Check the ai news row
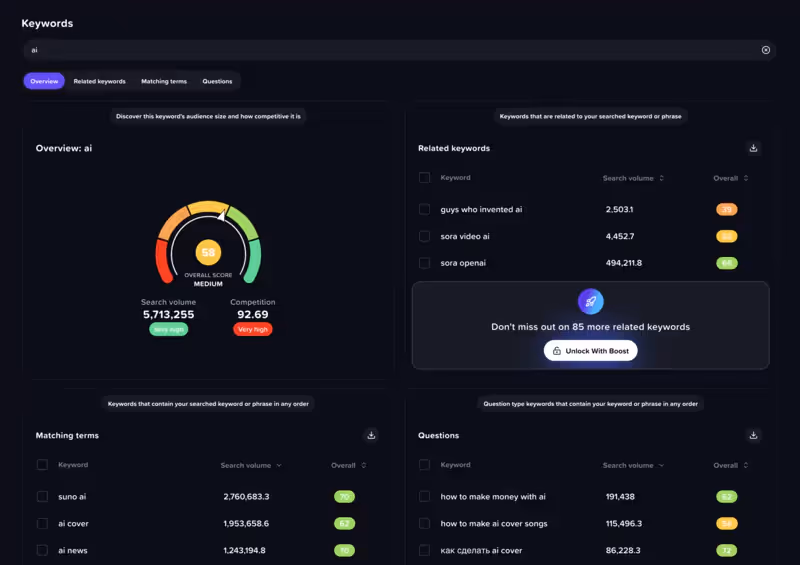The width and height of the screenshot is (800, 565). [42, 550]
